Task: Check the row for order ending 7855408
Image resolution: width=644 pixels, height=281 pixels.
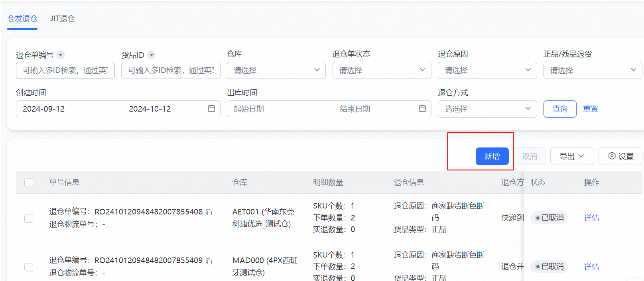Action: click(29, 218)
